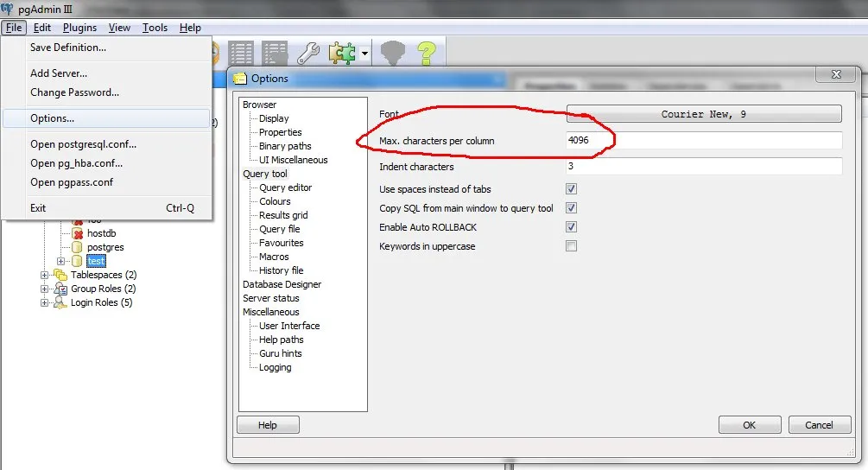This screenshot has width=868, height=470.
Task: Click the pgAdmin elephant title icon
Action: click(7, 9)
